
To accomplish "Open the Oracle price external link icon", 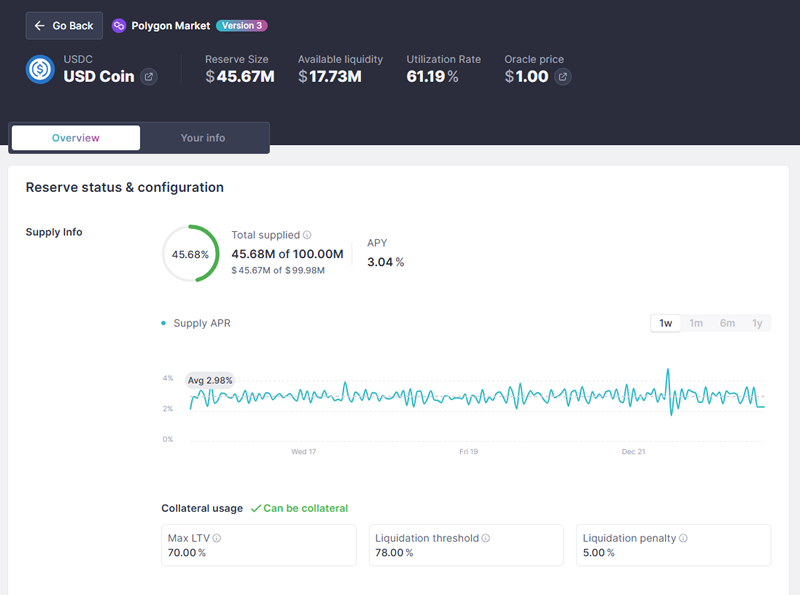I will pos(563,77).
